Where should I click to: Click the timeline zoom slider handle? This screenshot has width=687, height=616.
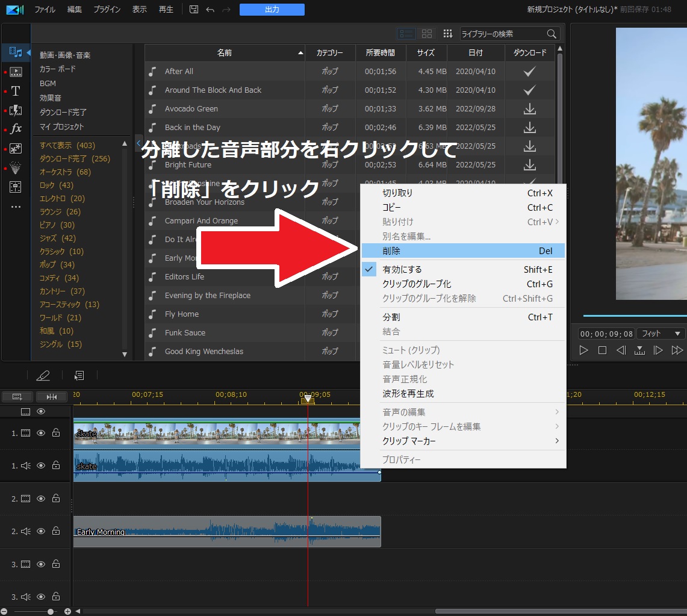coord(51,611)
